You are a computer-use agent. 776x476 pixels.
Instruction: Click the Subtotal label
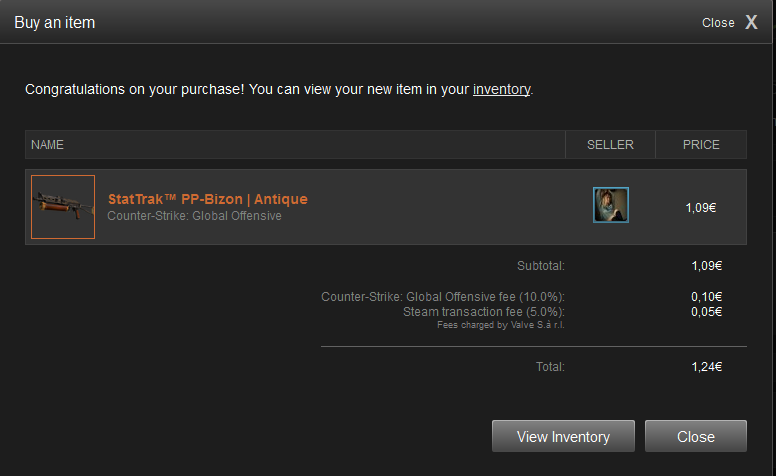coord(541,266)
